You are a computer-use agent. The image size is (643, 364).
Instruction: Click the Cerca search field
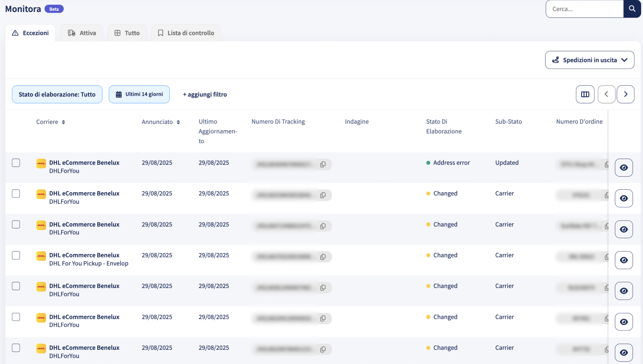tap(585, 9)
